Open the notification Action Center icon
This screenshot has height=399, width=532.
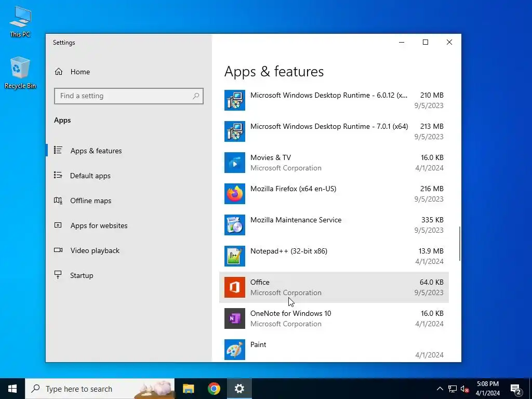[x=516, y=389]
